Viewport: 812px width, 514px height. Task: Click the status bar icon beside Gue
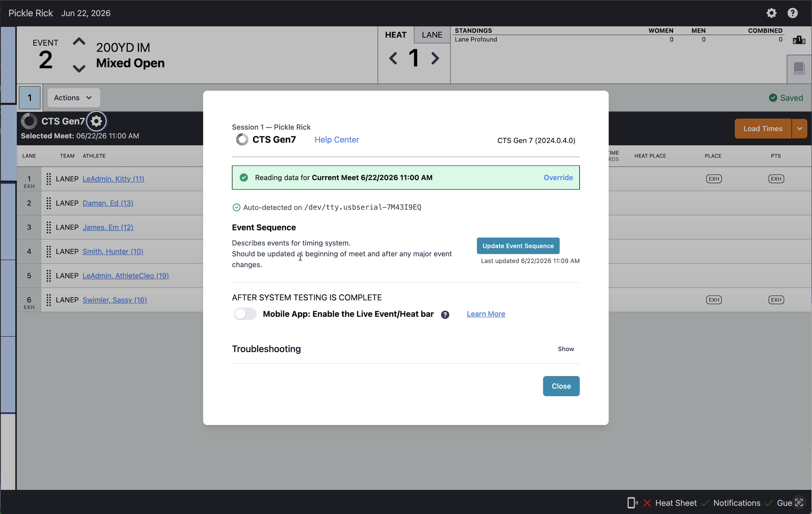(x=799, y=503)
